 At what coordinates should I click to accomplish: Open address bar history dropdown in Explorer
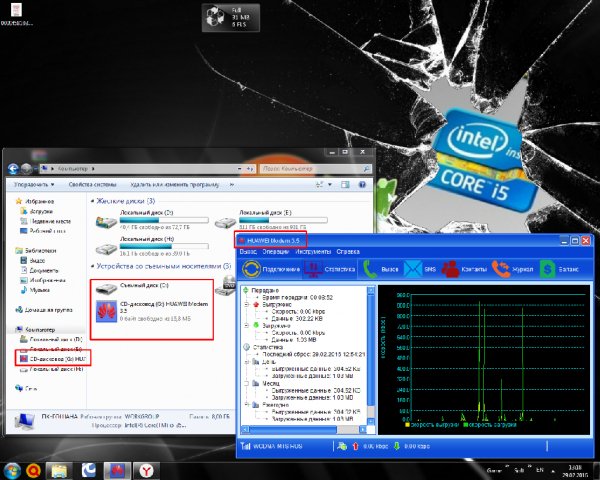tap(240, 168)
